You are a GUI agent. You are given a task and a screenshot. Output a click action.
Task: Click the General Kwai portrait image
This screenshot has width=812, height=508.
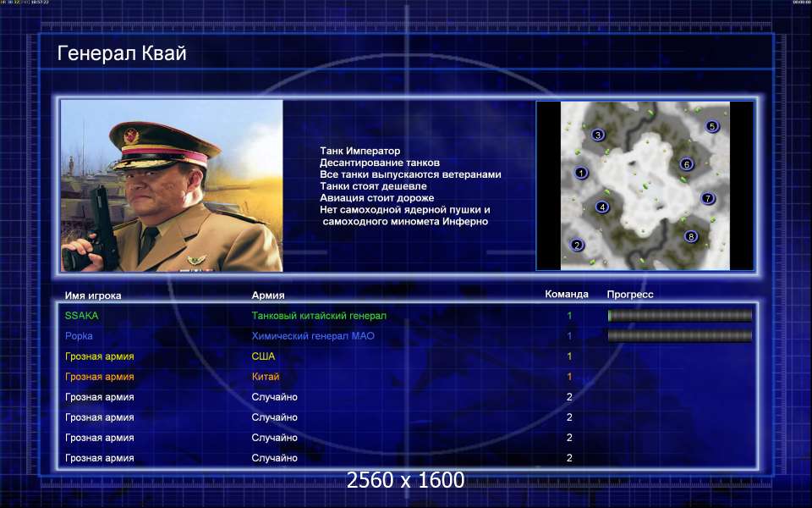[172, 185]
